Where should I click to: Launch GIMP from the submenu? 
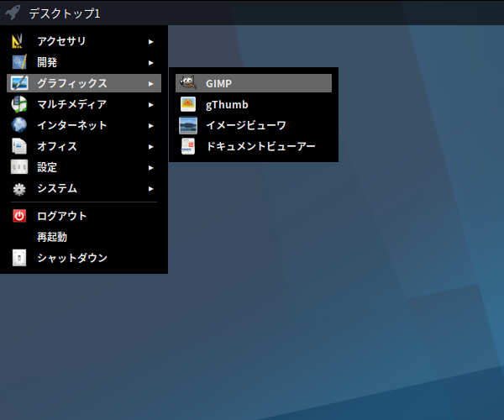[254, 83]
